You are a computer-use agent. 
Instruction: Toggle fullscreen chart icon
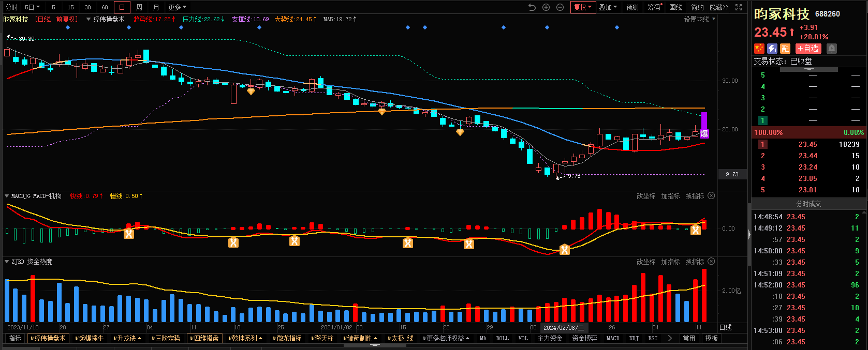coord(739,7)
